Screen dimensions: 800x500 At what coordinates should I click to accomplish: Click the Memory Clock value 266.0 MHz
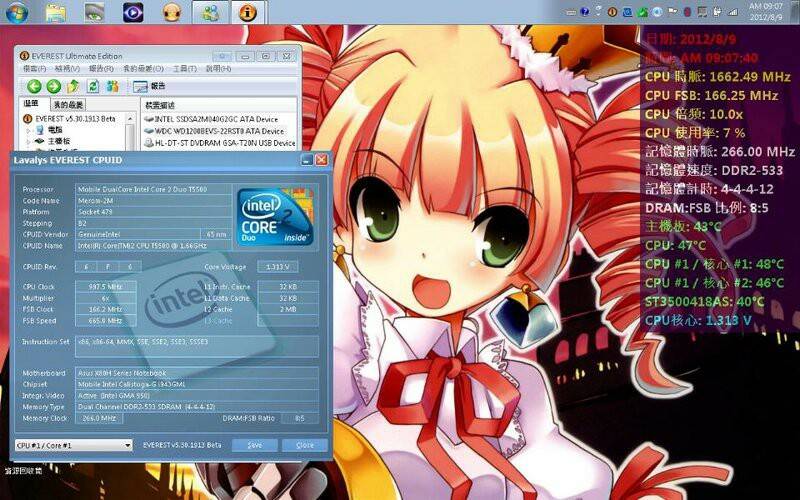99,418
